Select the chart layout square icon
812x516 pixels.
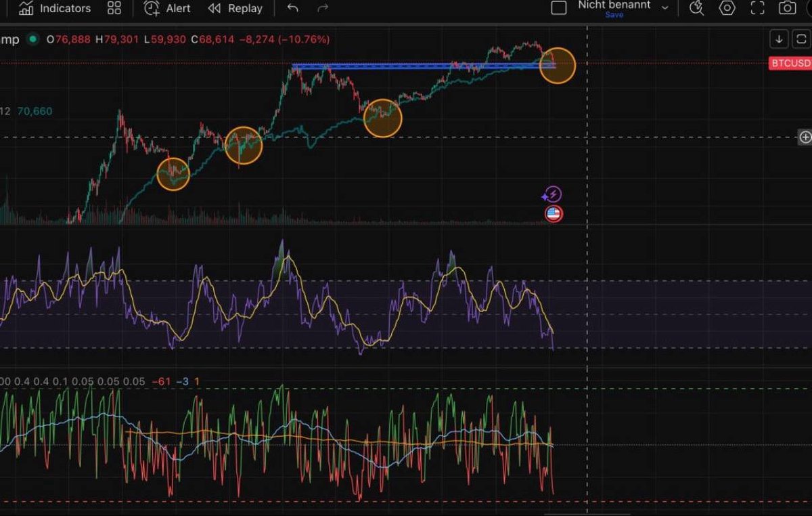(559, 8)
